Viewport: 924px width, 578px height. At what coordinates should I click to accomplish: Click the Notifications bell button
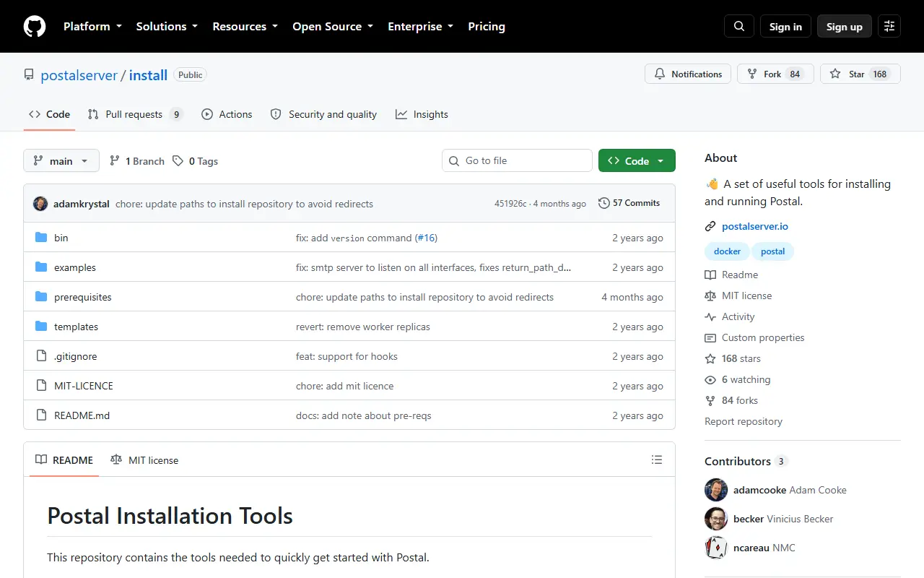[x=688, y=74]
